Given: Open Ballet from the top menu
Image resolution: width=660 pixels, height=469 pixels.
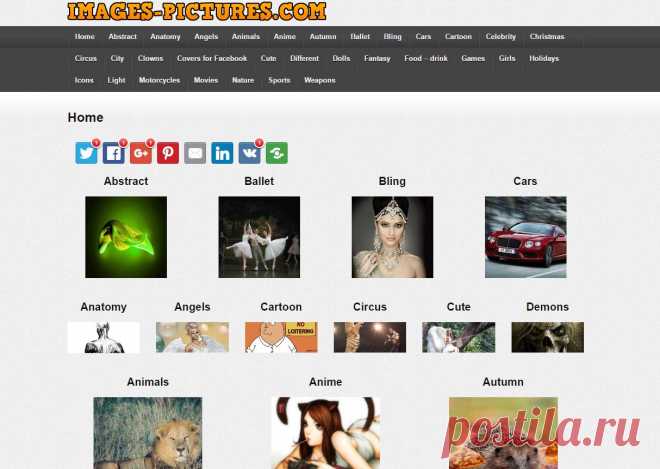Looking at the screenshot, I should [x=360, y=37].
